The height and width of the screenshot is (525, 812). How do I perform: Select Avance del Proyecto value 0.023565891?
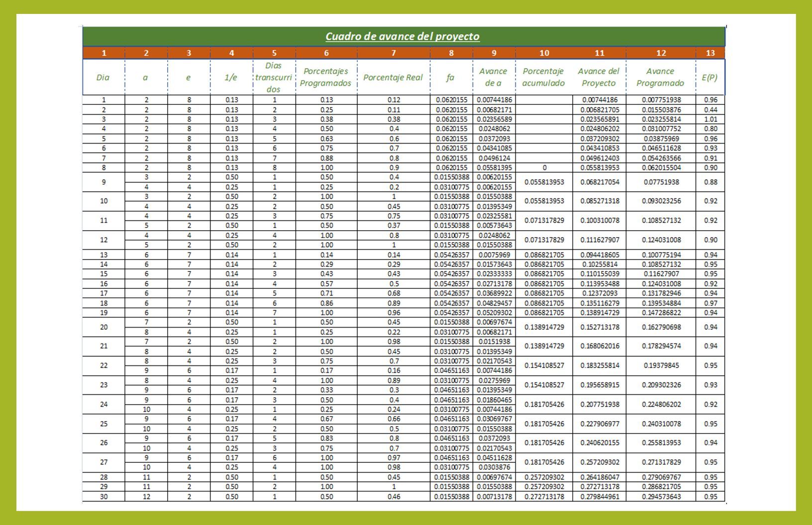[600, 119]
